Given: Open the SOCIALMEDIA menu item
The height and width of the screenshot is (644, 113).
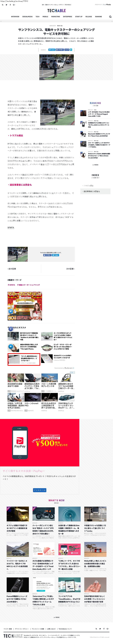Looking at the screenshot, I should coord(27,17).
